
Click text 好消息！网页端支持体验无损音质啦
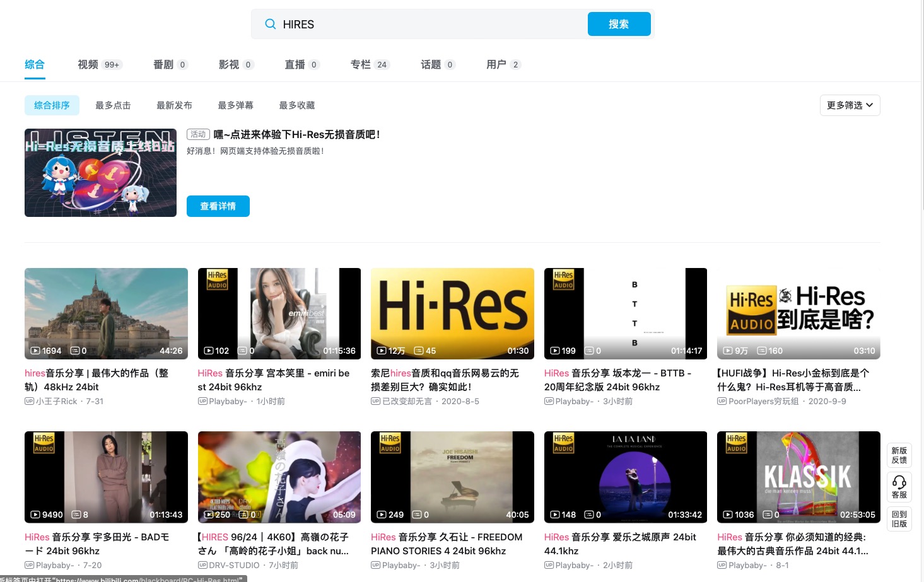click(x=255, y=151)
